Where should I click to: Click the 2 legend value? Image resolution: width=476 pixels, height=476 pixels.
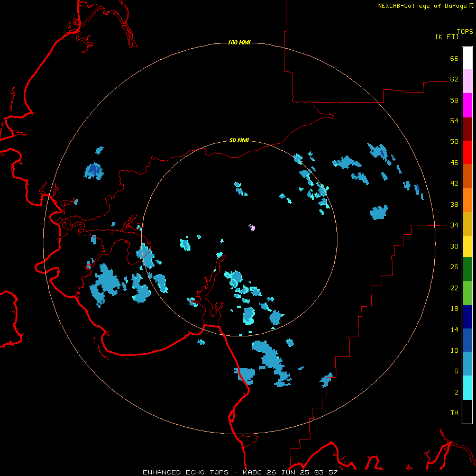(456, 392)
